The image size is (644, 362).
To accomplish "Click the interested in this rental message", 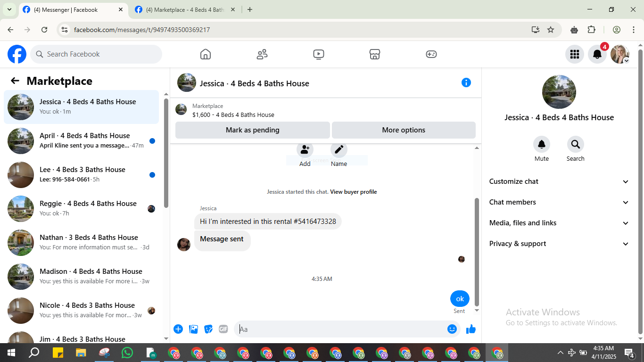I will pos(268,222).
